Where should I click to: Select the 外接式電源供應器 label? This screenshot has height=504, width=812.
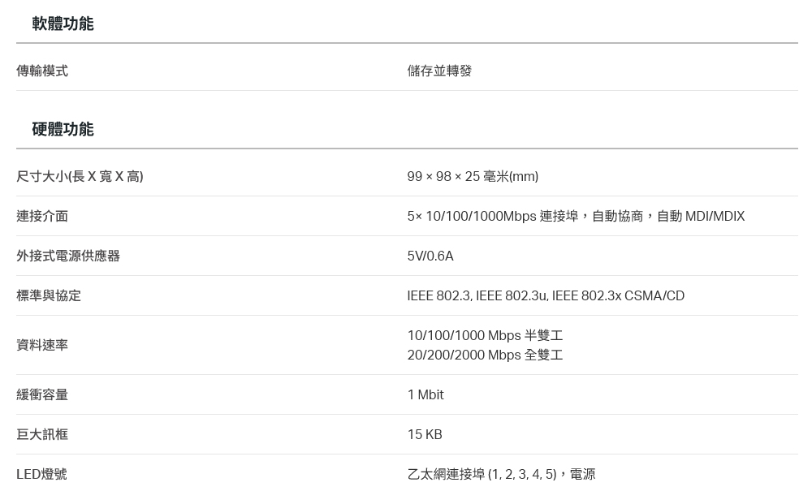[x=68, y=256]
